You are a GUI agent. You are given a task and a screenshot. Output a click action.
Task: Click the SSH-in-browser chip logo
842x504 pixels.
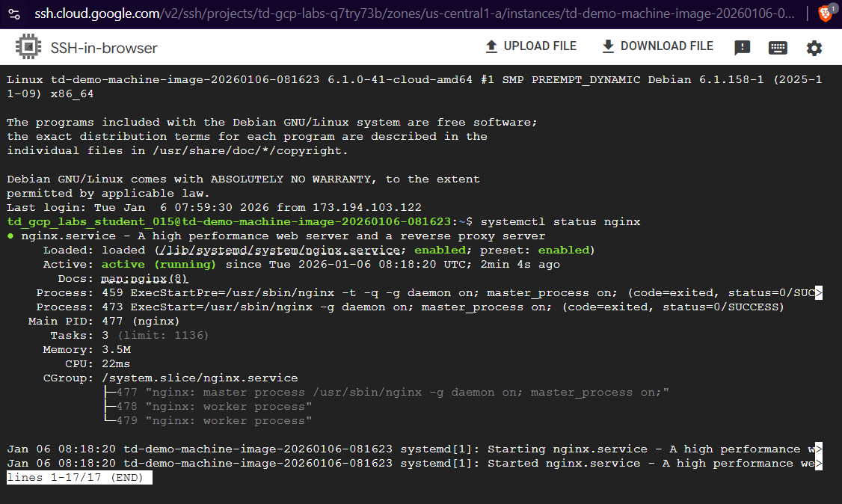tap(28, 46)
